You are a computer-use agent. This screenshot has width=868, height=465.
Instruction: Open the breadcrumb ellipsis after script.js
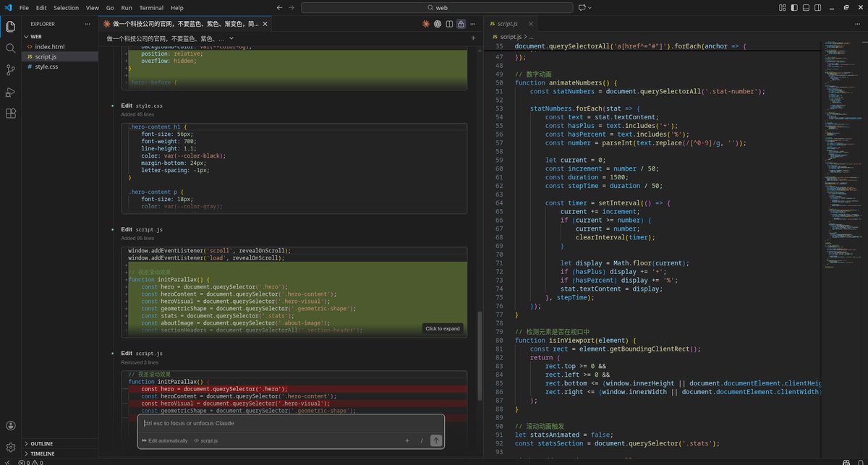click(x=531, y=36)
